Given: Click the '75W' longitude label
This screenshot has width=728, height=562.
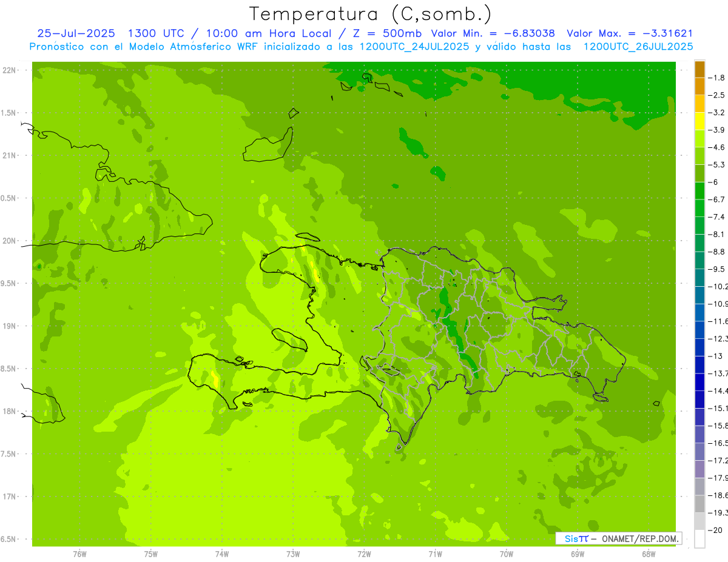Looking at the screenshot, I should (150, 554).
